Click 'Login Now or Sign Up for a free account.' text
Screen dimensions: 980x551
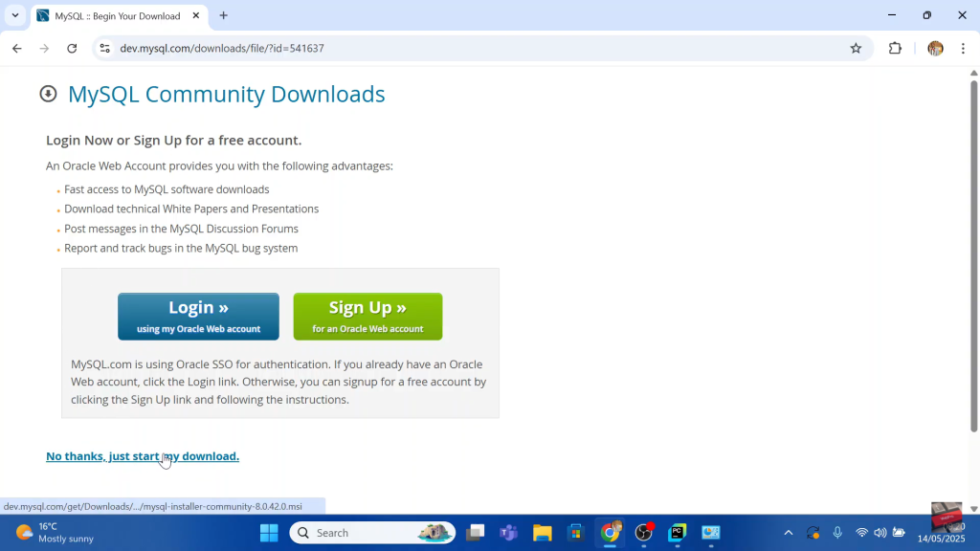pyautogui.click(x=174, y=140)
